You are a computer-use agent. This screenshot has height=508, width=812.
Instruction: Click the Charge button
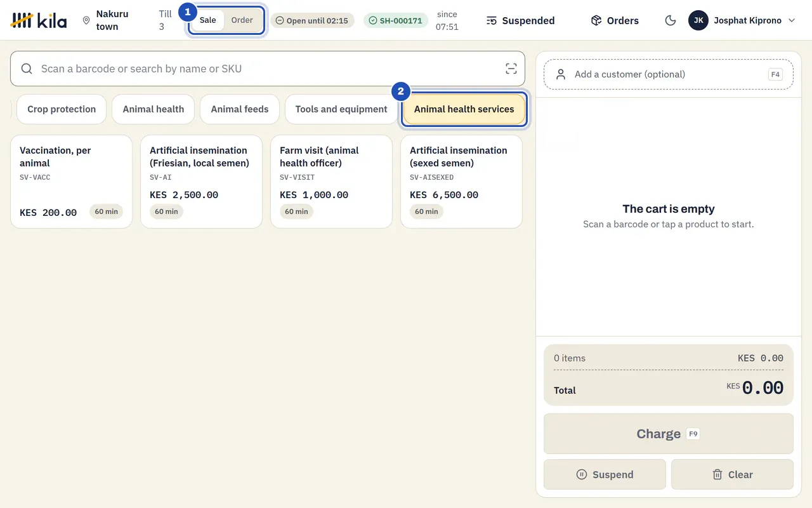669,434
